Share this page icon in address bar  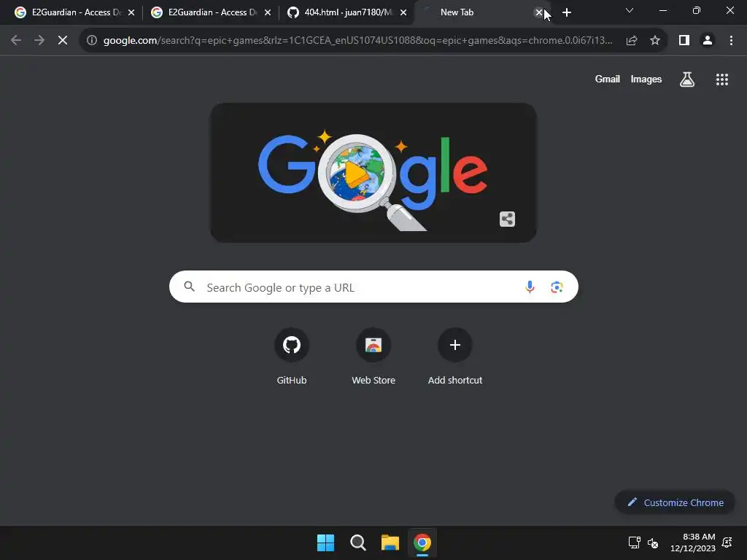[632, 41]
